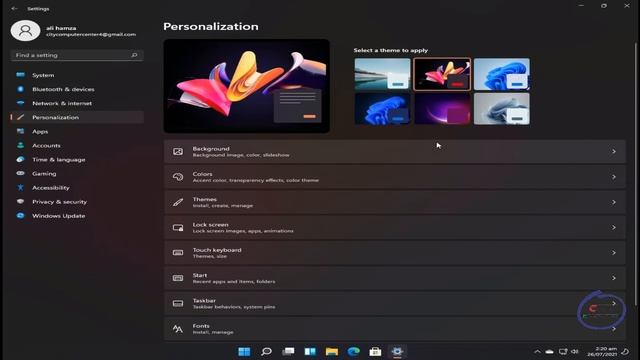The height and width of the screenshot is (360, 640).
Task: Open the Network & internet label
Action: [62, 103]
